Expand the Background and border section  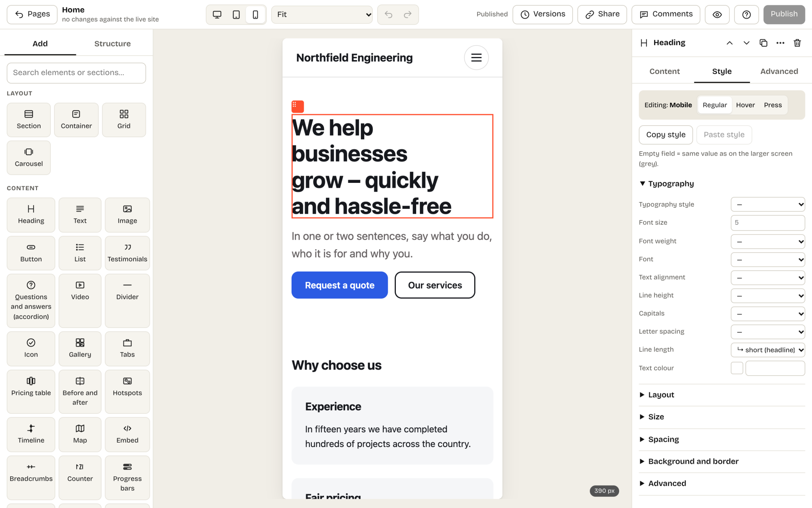(x=722, y=461)
